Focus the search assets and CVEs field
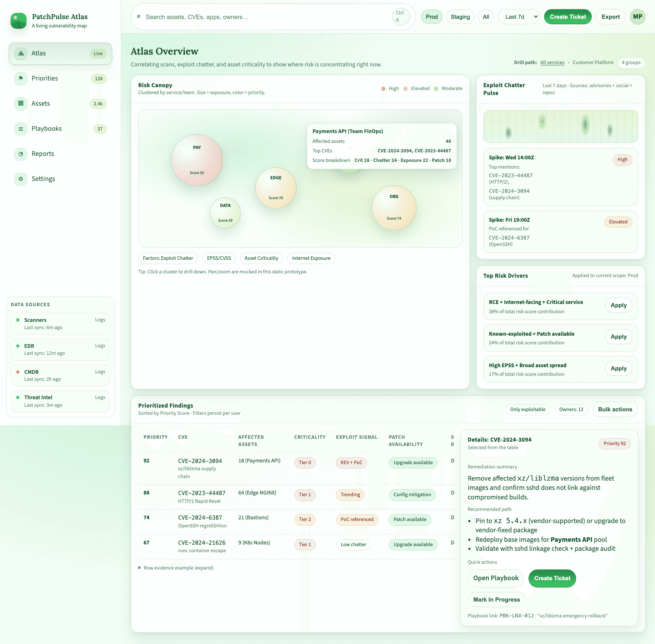Screen dimensions: 655x644 pyautogui.click(x=264, y=17)
